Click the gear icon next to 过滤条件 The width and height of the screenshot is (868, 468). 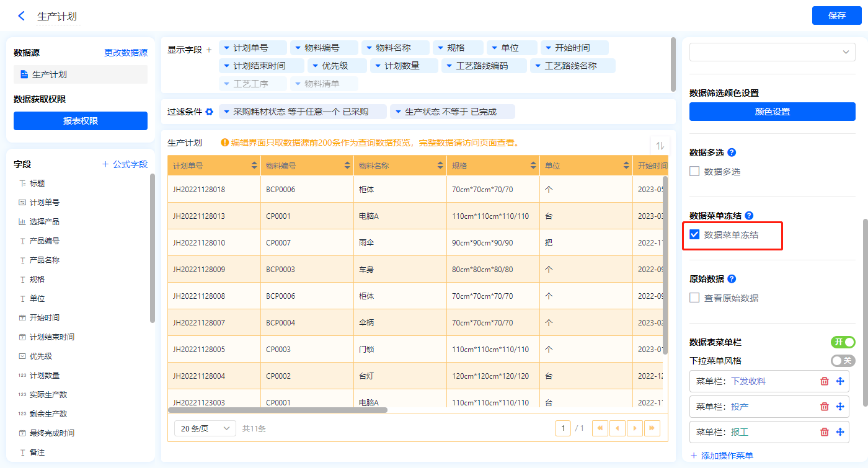(x=210, y=112)
